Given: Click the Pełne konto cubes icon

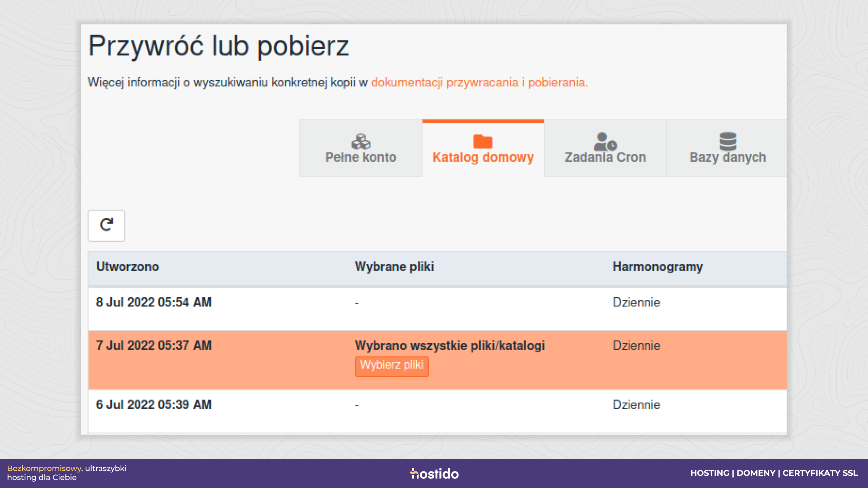Looking at the screenshot, I should click(x=361, y=141).
